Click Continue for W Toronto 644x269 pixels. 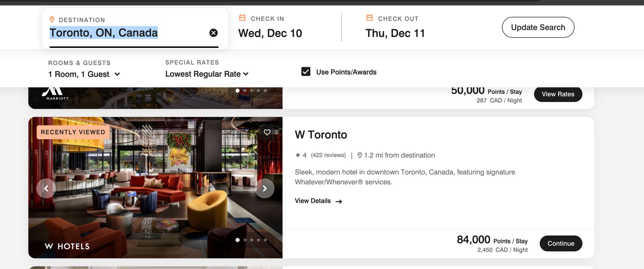click(560, 244)
